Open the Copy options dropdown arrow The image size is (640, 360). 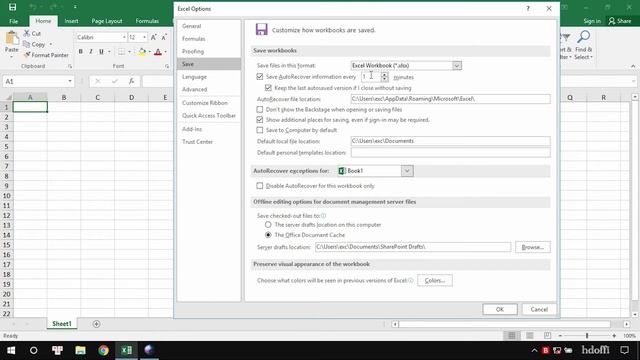(x=51, y=44)
